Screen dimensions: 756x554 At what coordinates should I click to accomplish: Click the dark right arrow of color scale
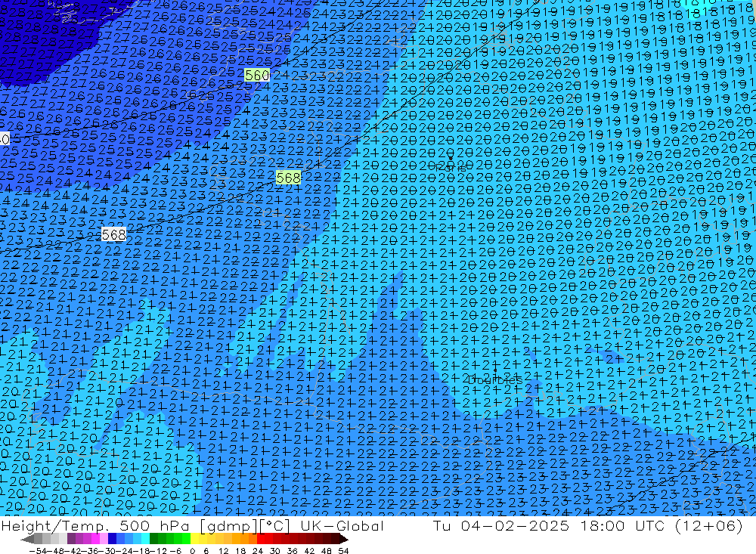(344, 539)
